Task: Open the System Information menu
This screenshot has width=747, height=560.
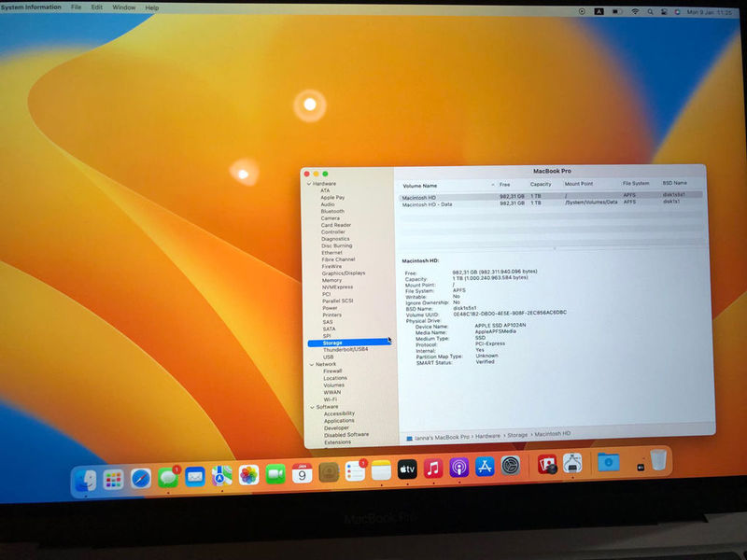Action: (31, 7)
